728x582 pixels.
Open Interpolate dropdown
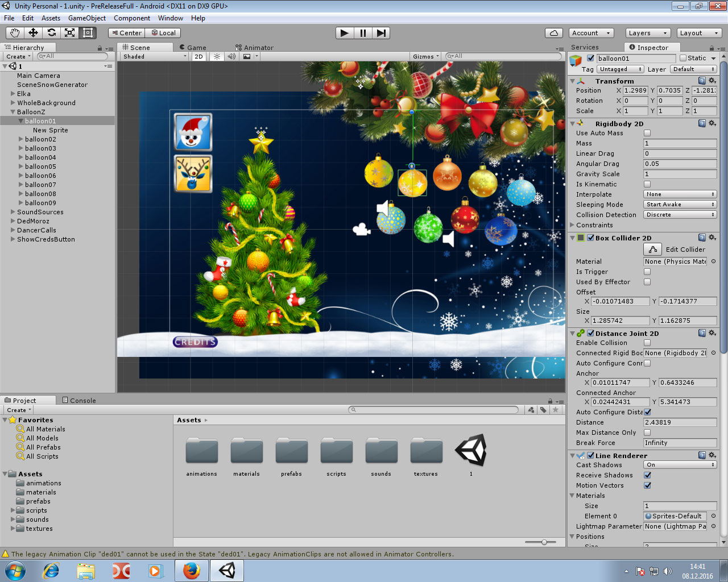point(680,194)
